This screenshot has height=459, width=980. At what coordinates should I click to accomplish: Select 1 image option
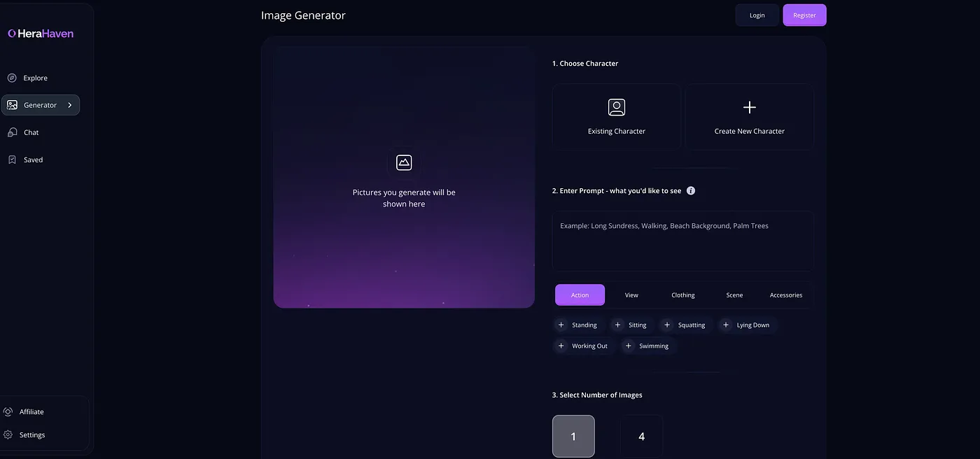[x=573, y=436]
